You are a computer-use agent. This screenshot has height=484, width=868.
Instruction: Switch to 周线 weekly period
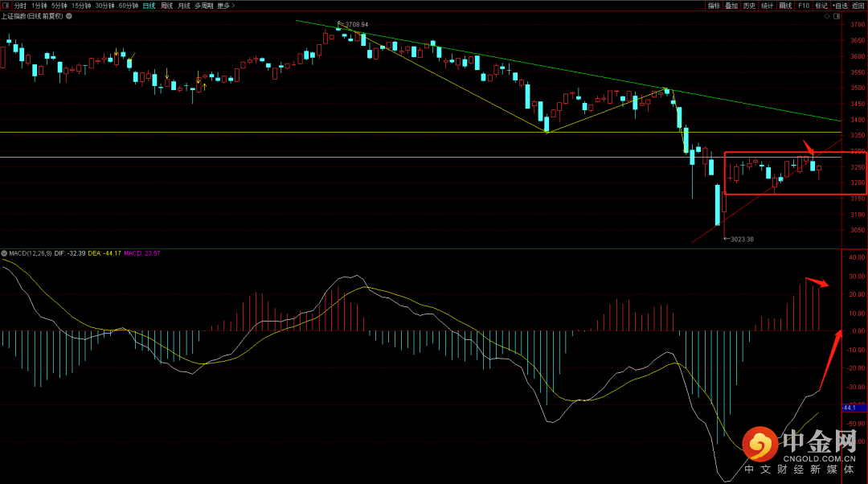point(166,6)
